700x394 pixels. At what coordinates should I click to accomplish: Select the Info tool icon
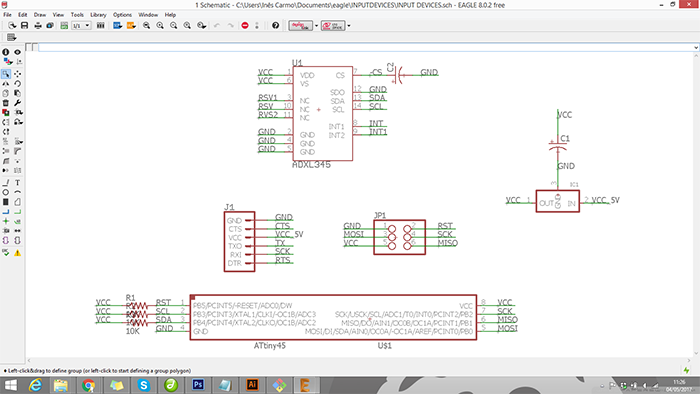click(x=6, y=52)
